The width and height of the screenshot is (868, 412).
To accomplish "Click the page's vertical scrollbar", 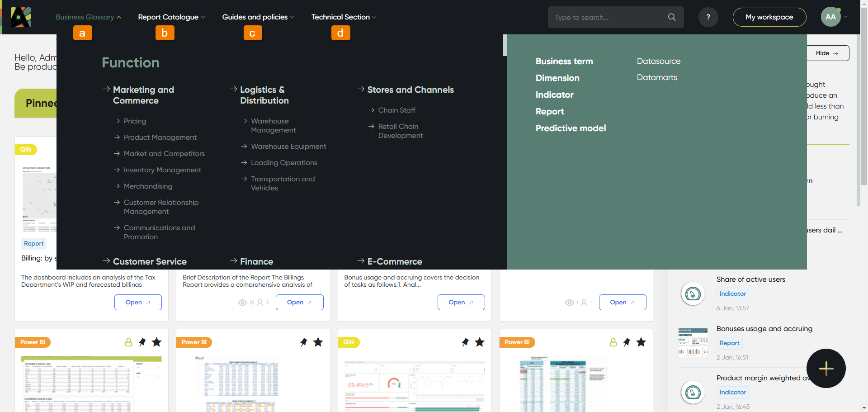I will coord(864,113).
